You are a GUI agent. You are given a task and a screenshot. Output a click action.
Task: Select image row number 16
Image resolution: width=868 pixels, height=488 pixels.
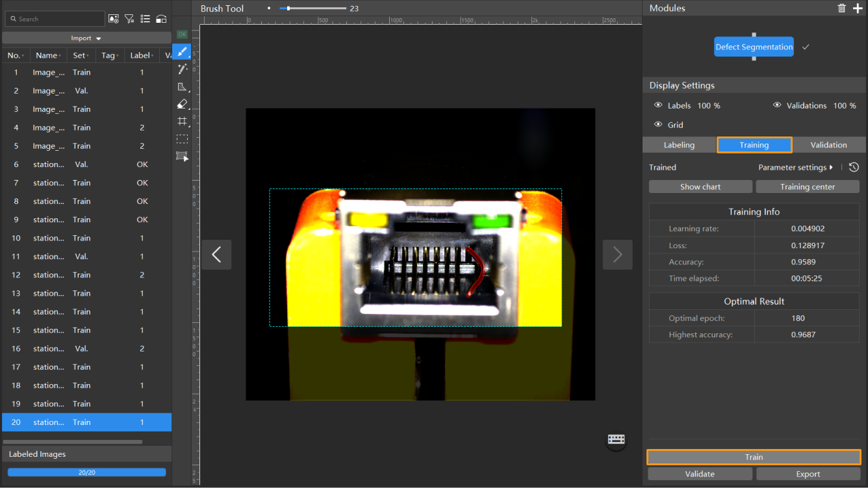tap(86, 349)
